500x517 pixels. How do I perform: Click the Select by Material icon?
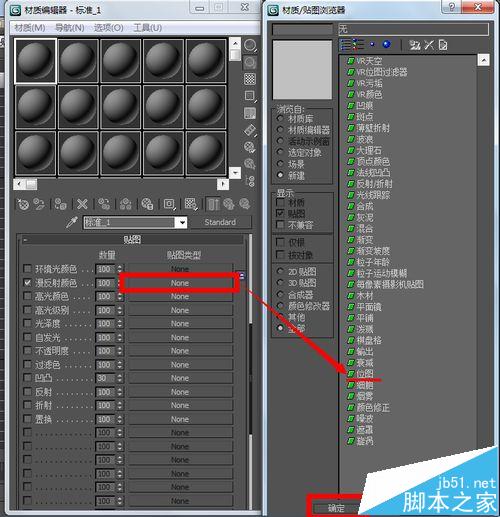(250, 164)
